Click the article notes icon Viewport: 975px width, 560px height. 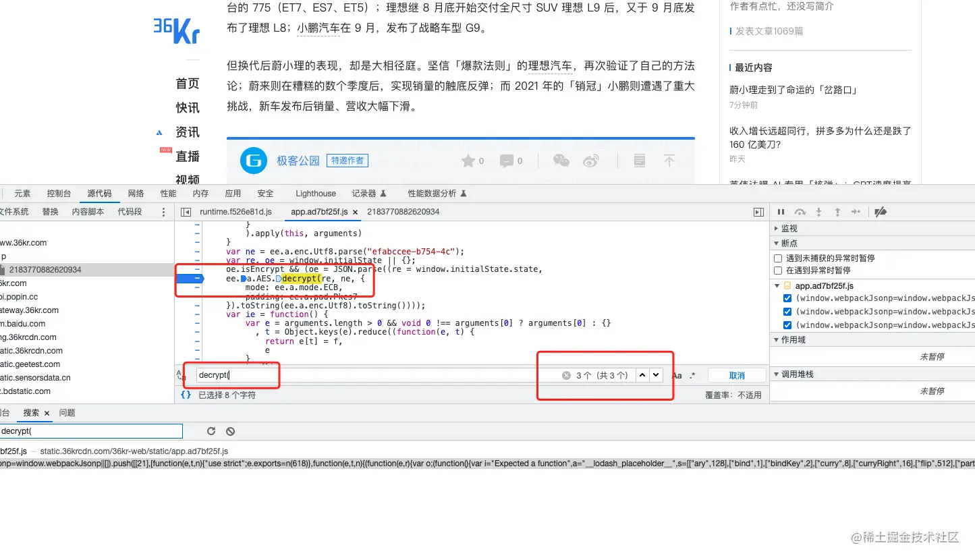point(640,161)
